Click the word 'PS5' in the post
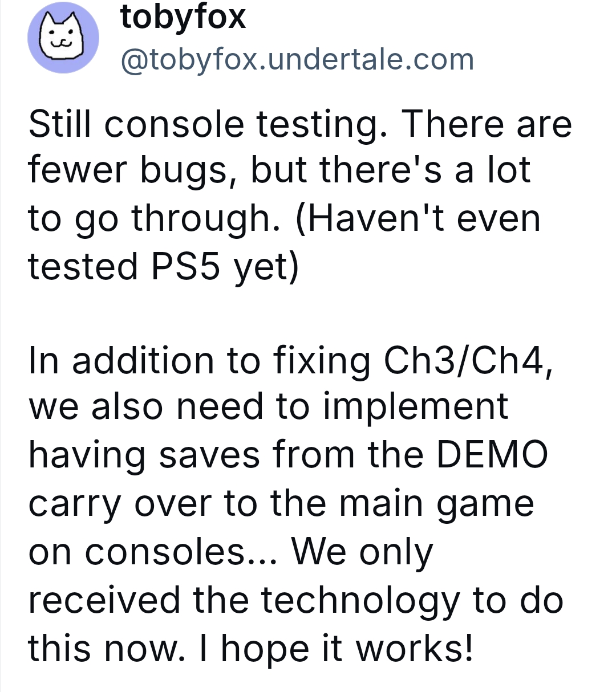The image size is (616, 692). click(x=185, y=266)
